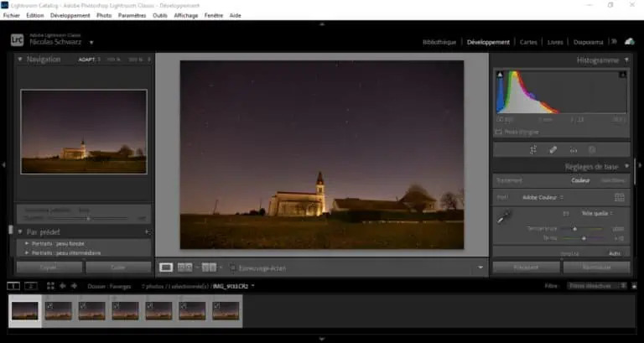Select the Crop overlay tool
644x343 pixels.
[x=533, y=150]
